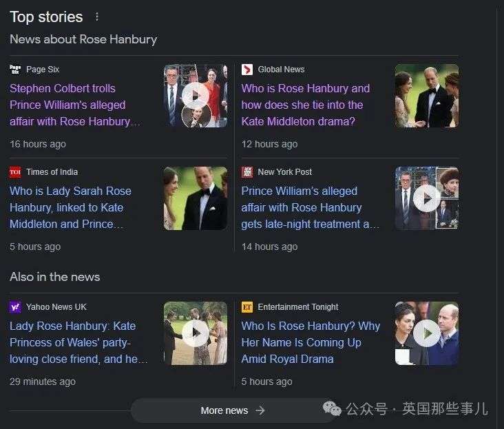Play the New York Post video thumbnail

[427, 198]
